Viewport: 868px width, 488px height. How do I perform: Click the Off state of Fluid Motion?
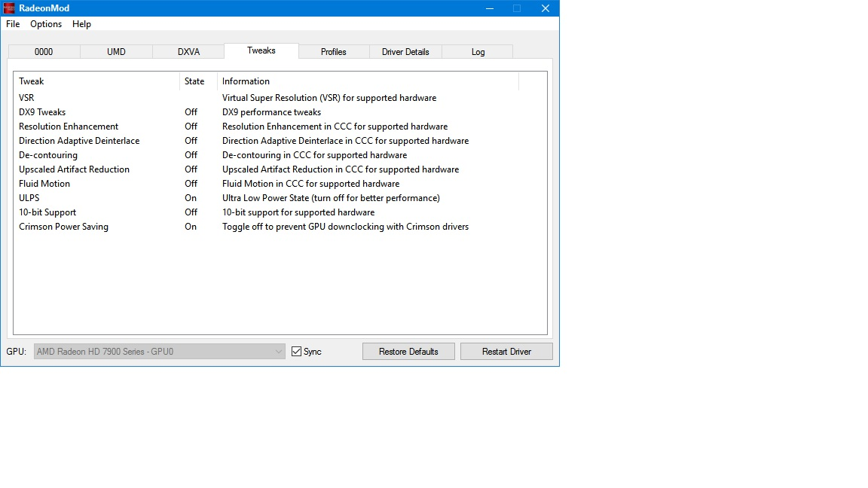point(191,184)
